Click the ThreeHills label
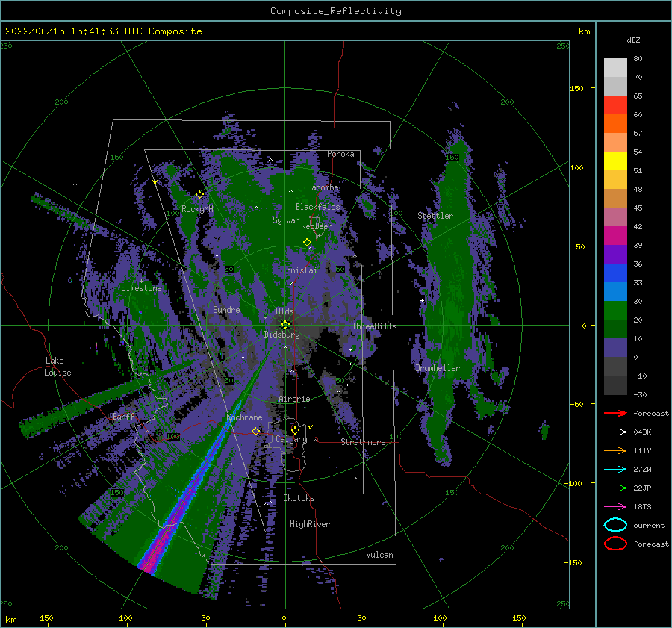This screenshot has height=628, width=672. (x=374, y=326)
